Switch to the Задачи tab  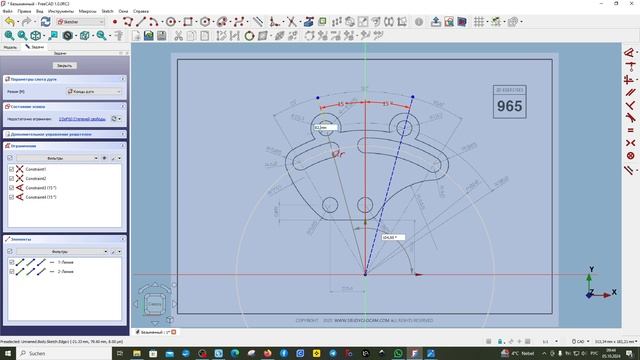point(35,47)
